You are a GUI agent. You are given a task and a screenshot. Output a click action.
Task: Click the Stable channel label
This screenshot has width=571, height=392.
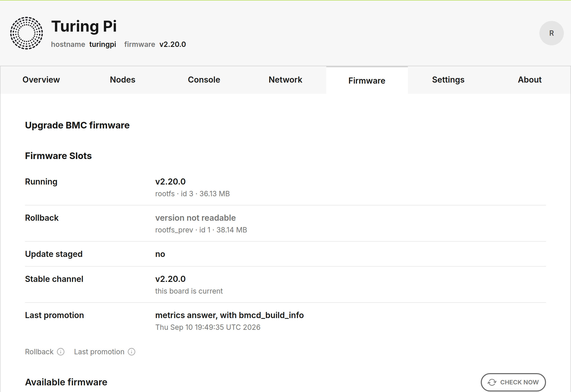click(54, 279)
